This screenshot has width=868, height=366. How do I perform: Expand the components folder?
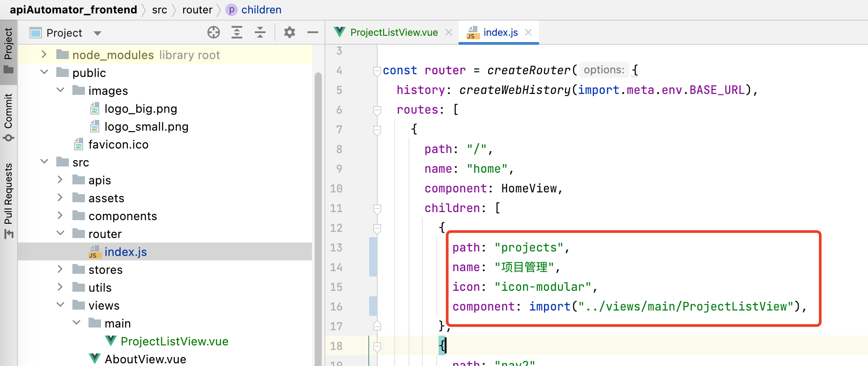pyautogui.click(x=60, y=216)
